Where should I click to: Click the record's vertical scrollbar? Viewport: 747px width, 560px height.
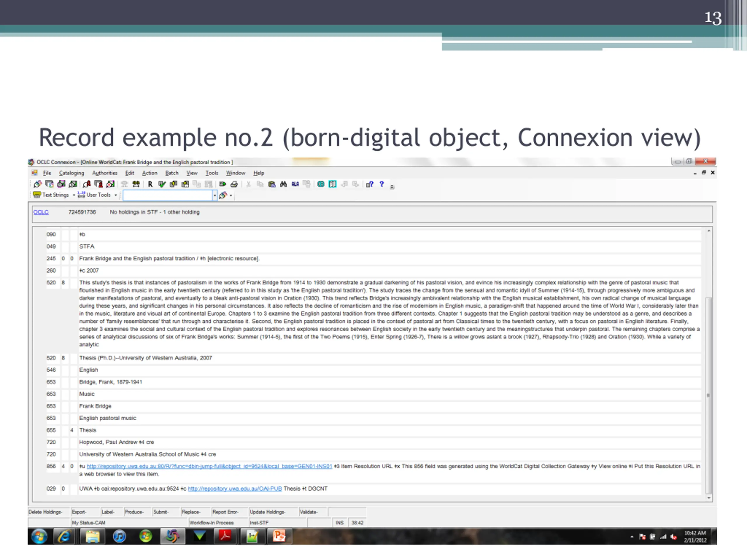point(709,395)
